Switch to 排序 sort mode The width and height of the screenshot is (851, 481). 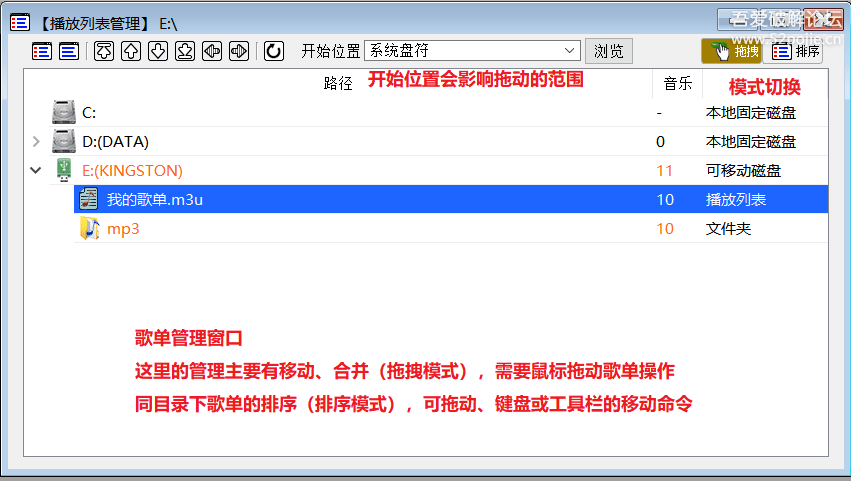(x=796, y=51)
